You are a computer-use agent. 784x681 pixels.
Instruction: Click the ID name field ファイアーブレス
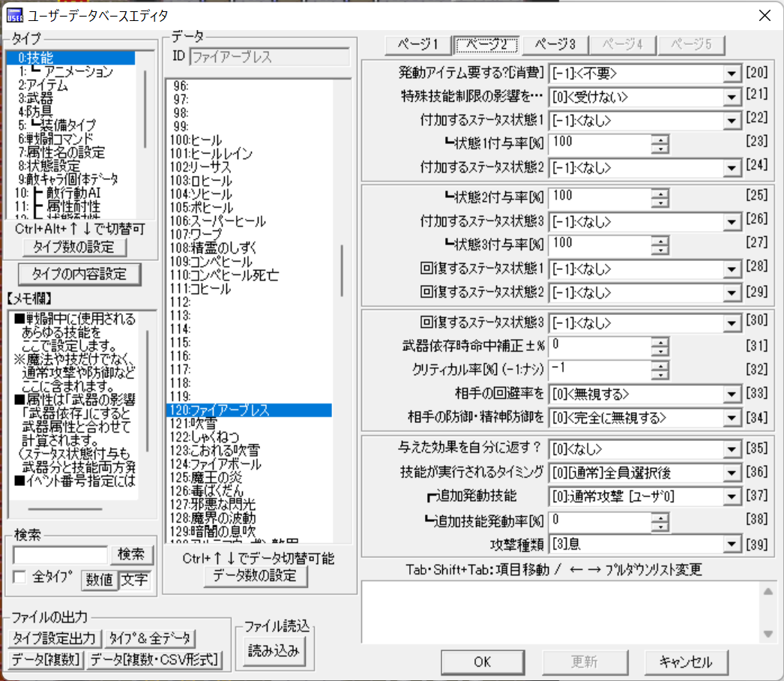coord(269,57)
